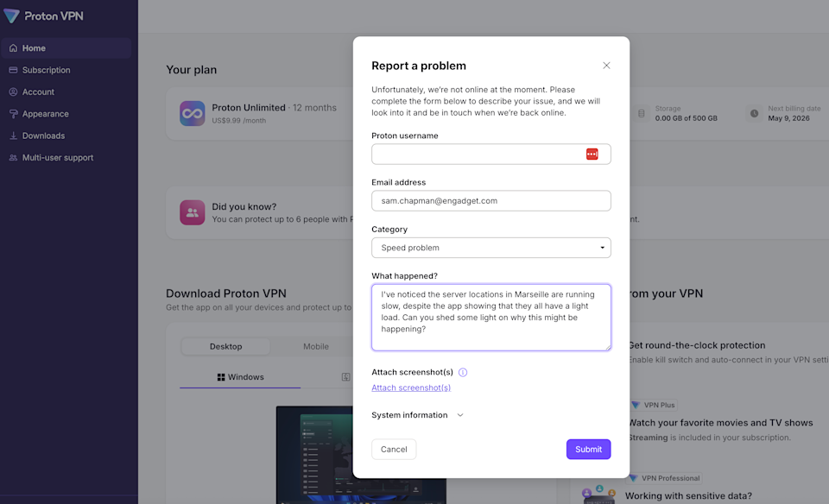Cancel the Report a problem dialog

coord(394,449)
